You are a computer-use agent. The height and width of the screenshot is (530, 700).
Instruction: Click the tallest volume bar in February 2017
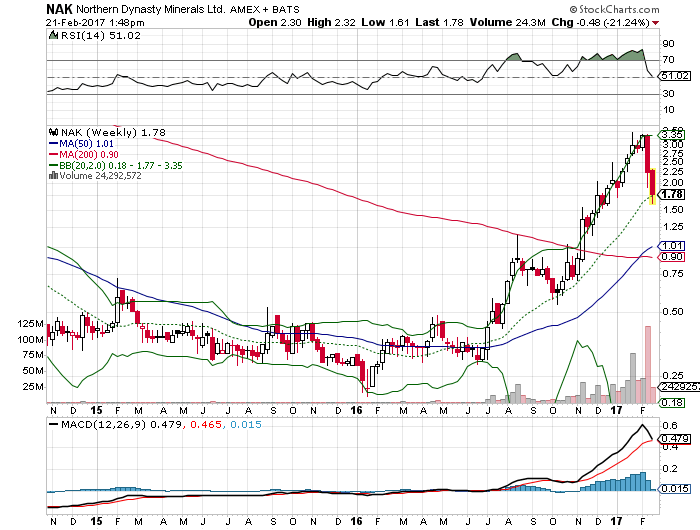click(647, 357)
